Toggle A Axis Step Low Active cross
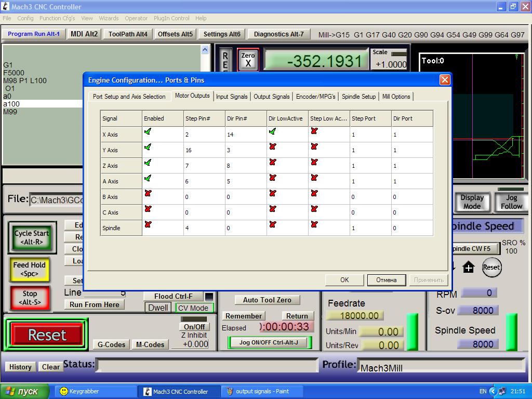Viewport: 532px width, 399px height. coord(314,178)
